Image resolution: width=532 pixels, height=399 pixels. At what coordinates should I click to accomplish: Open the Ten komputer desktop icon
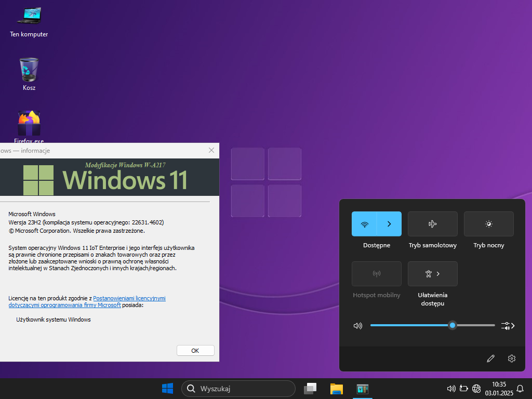click(x=29, y=17)
